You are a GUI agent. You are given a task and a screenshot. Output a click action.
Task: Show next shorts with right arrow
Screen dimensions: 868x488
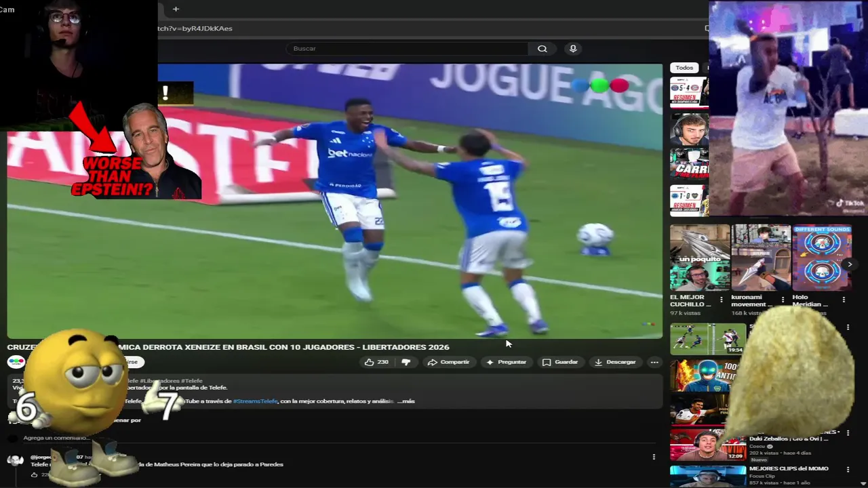point(849,264)
